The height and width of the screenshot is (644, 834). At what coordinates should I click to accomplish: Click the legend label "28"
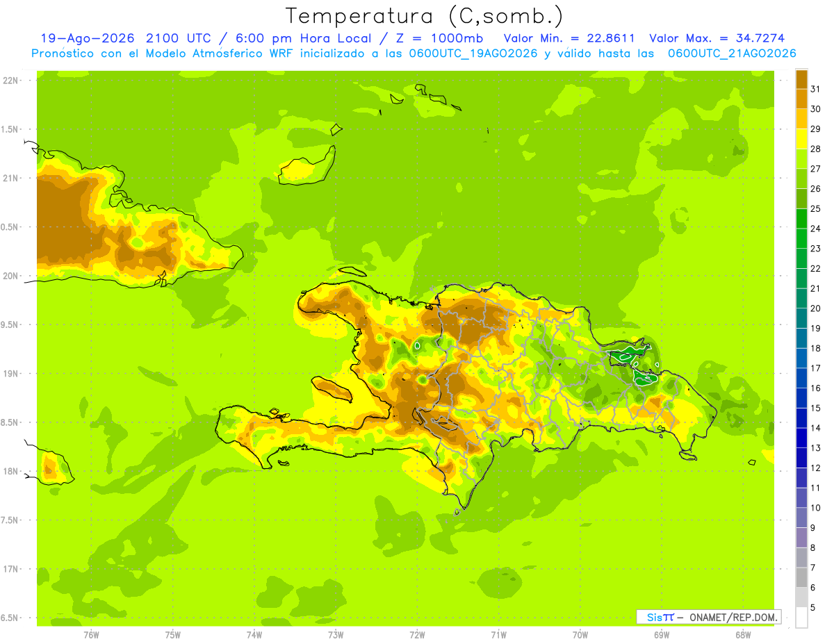point(815,148)
